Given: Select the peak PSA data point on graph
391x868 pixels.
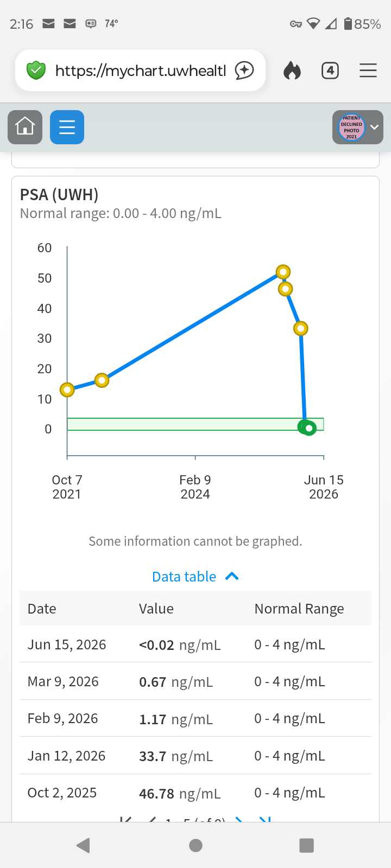Looking at the screenshot, I should tap(283, 272).
